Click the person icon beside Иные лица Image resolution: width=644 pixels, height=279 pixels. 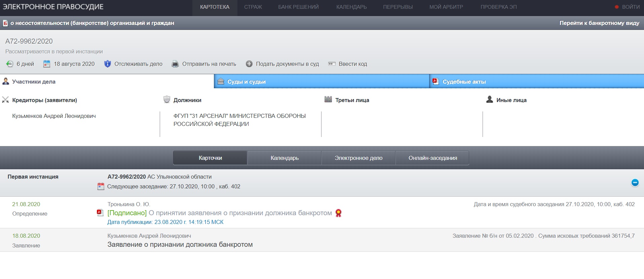point(490,99)
